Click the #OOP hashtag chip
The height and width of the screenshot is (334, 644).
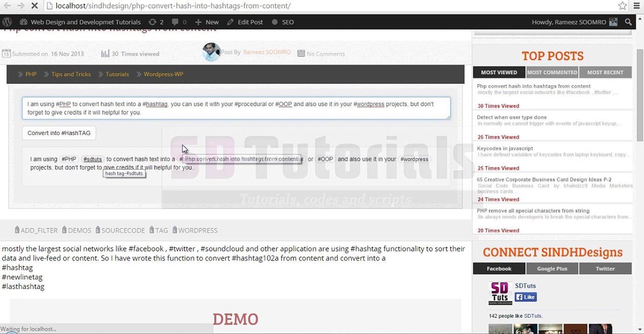point(325,159)
